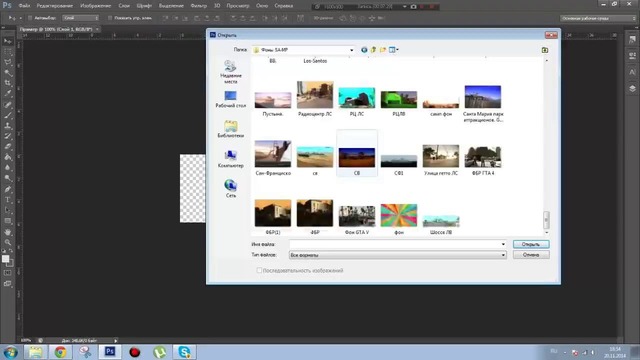Image resolution: width=640 pixels, height=360 pixels.
Task: Click the file list vertical scrollbar thumb
Action: coord(547,220)
